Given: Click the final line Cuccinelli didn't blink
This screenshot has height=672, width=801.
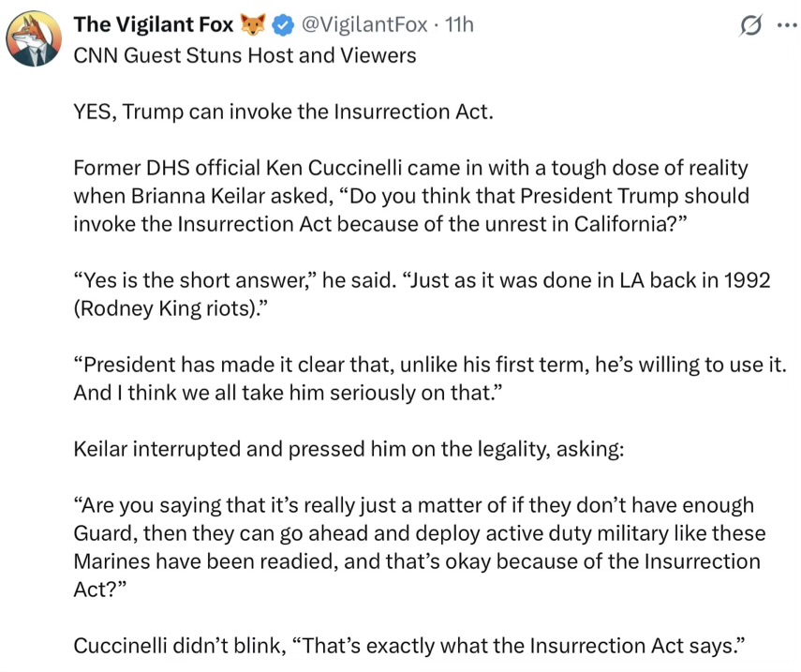Looking at the screenshot, I should [409, 646].
